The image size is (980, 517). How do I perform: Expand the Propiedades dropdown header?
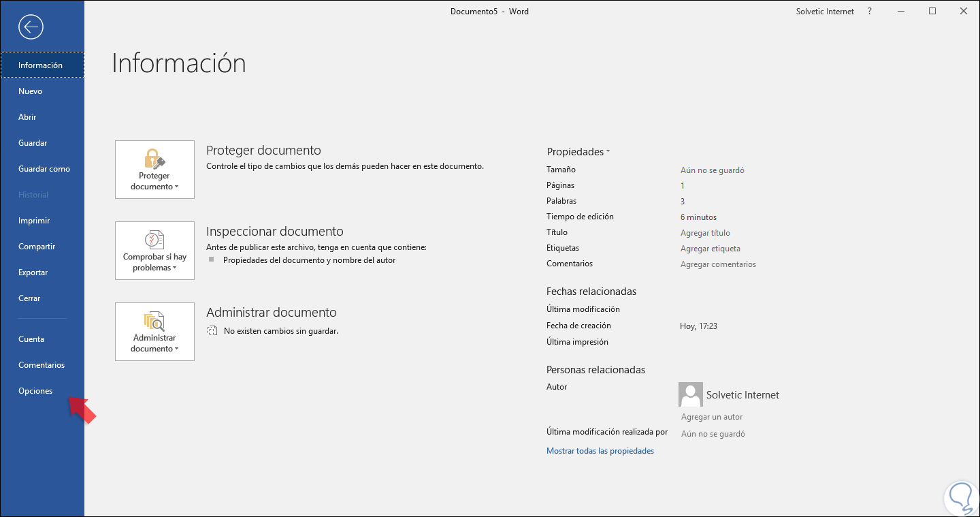pos(578,152)
